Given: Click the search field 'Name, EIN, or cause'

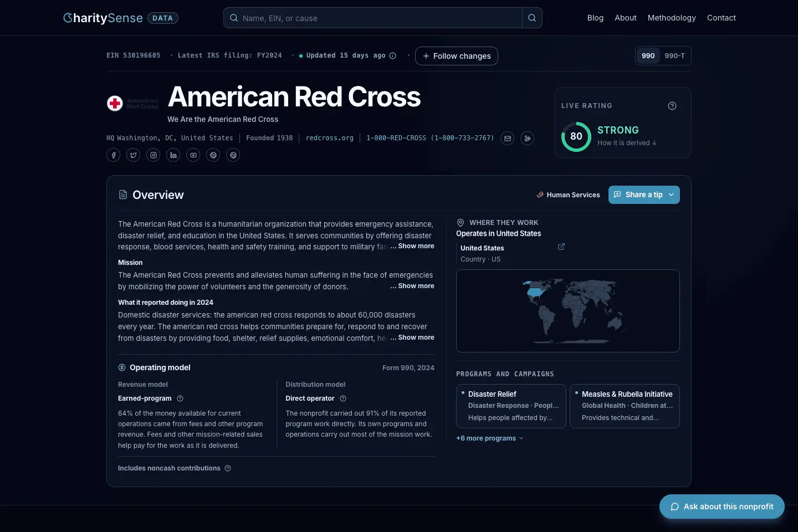Looking at the screenshot, I should pos(372,18).
